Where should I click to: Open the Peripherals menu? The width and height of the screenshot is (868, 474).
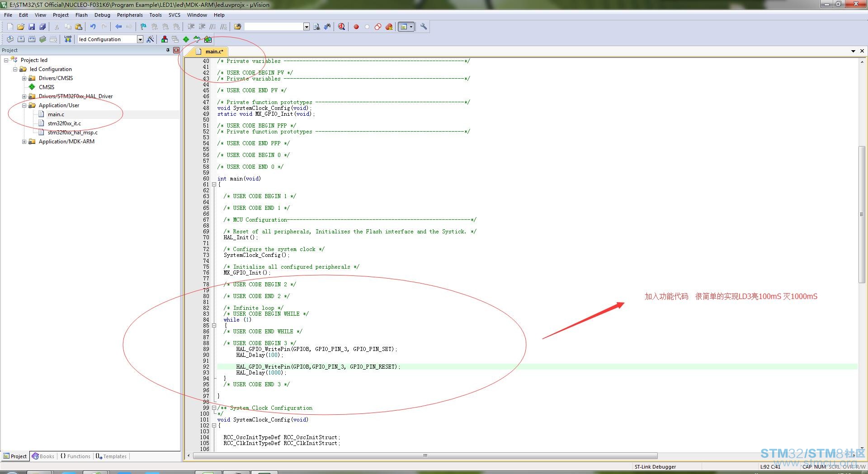130,15
